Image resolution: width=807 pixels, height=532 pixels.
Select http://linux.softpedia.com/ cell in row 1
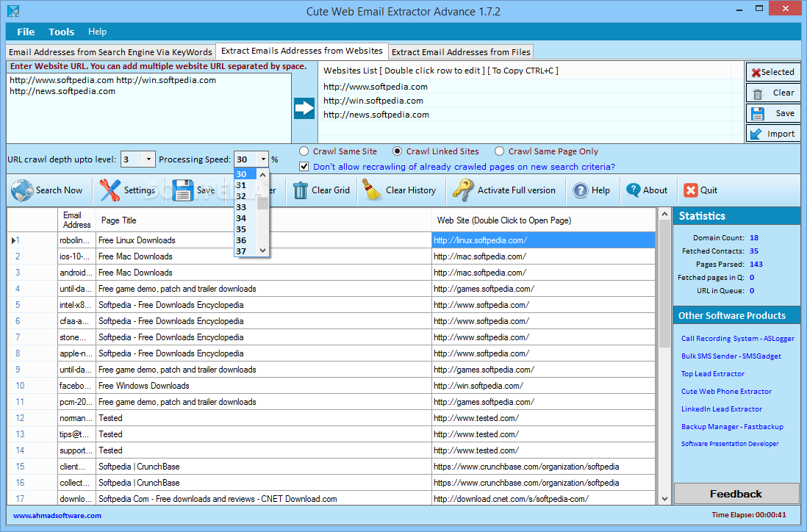pos(543,240)
